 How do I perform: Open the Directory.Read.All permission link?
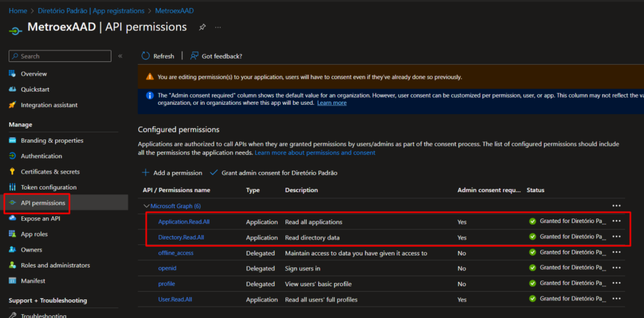click(x=181, y=237)
